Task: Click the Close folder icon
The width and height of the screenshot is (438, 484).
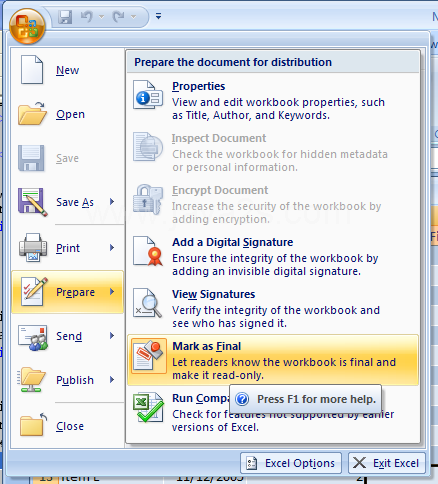Action: coord(33,425)
